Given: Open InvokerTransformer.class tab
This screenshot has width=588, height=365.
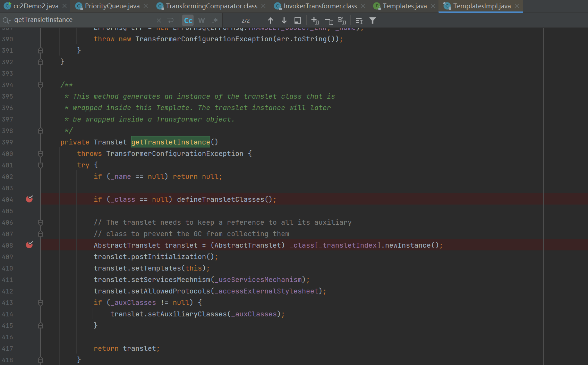Looking at the screenshot, I should click(320, 6).
